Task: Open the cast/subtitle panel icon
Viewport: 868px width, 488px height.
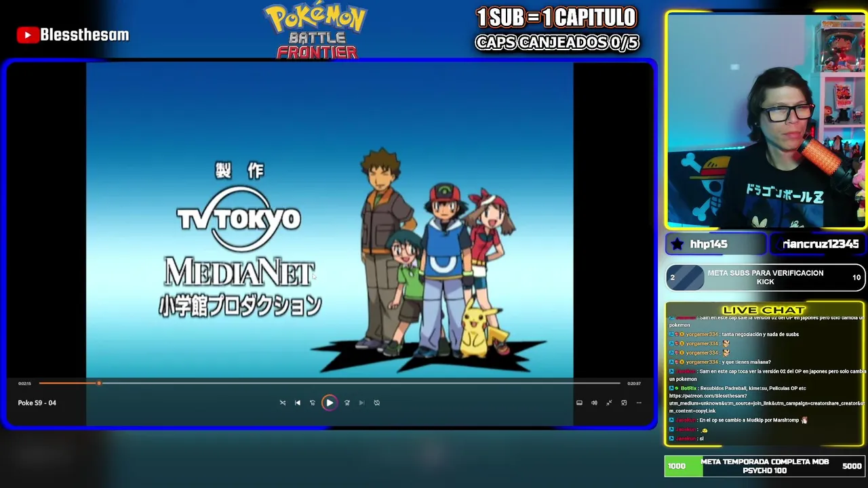Action: [x=579, y=403]
